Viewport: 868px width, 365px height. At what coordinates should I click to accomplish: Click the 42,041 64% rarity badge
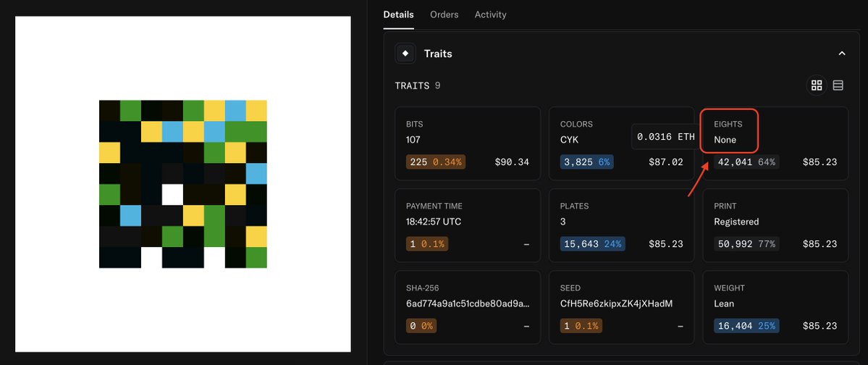tap(746, 162)
